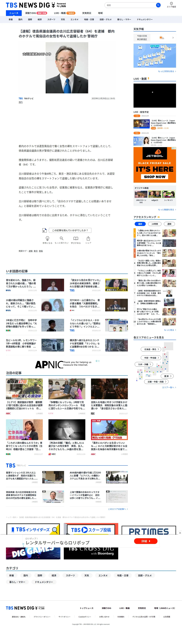This screenshot has height=644, width=182.
Task: Open the 北海道・東北 area button
Action: tap(151, 349)
